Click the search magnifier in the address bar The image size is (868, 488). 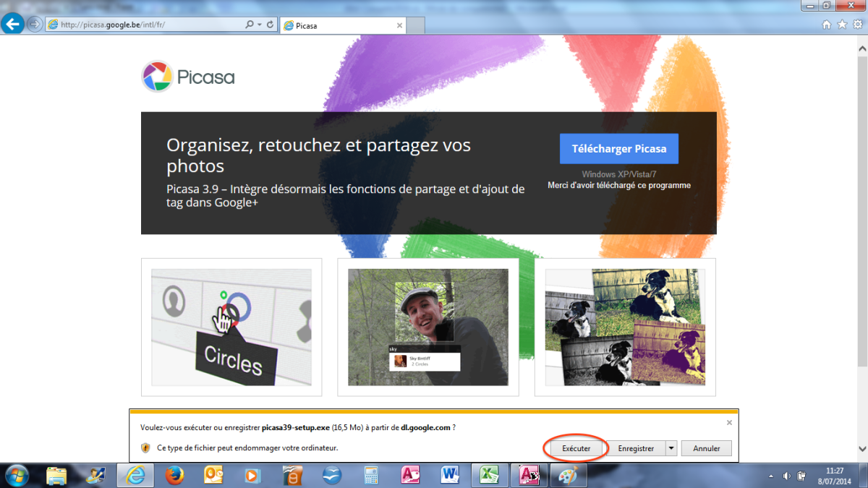pos(250,24)
